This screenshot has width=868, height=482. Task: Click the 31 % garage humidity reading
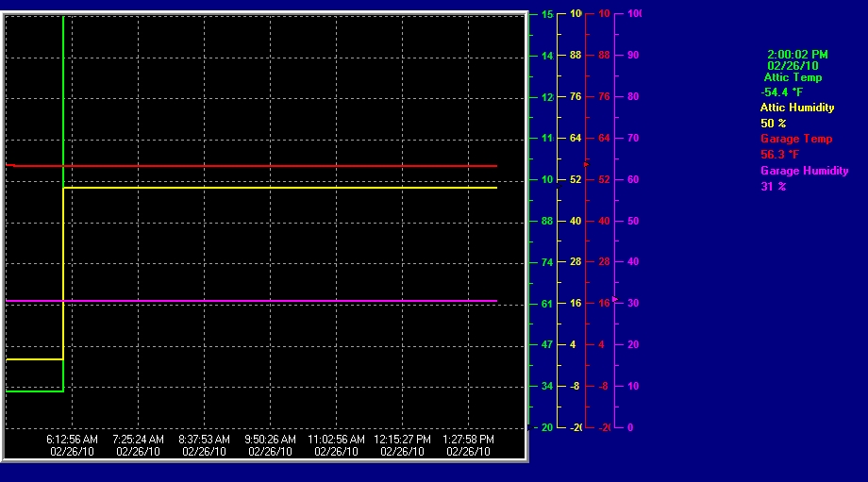coord(773,186)
